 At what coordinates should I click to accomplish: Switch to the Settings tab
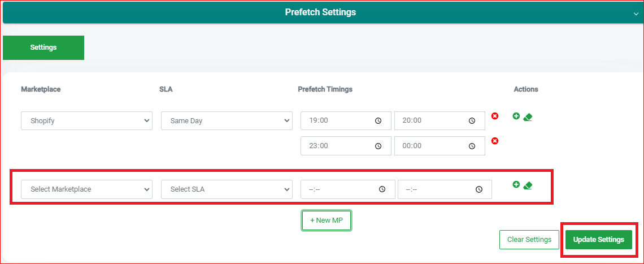point(43,47)
